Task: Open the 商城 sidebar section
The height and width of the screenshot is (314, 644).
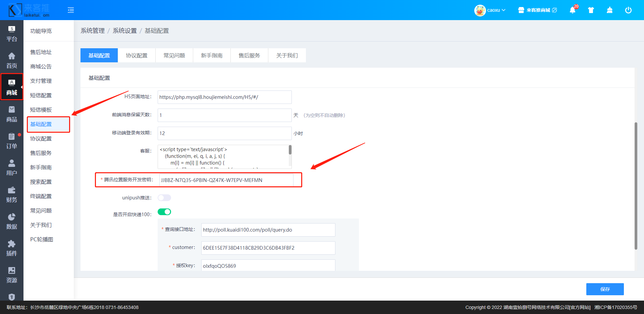Action: coord(12,87)
